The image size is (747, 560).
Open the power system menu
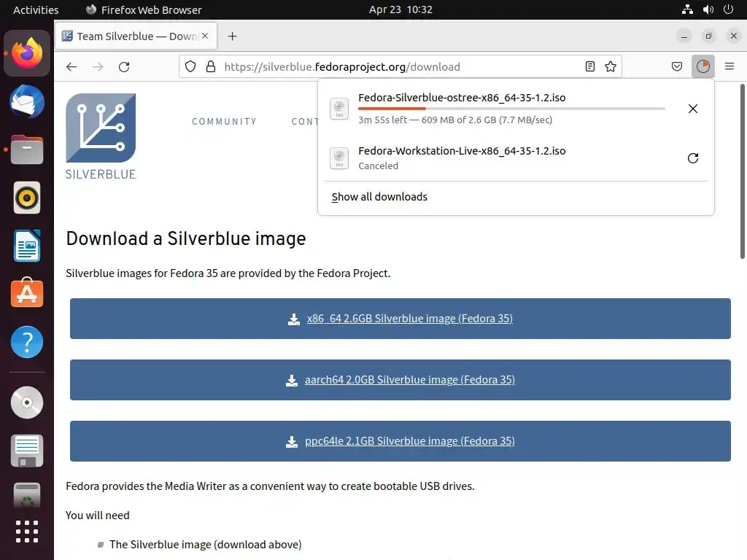coord(729,9)
